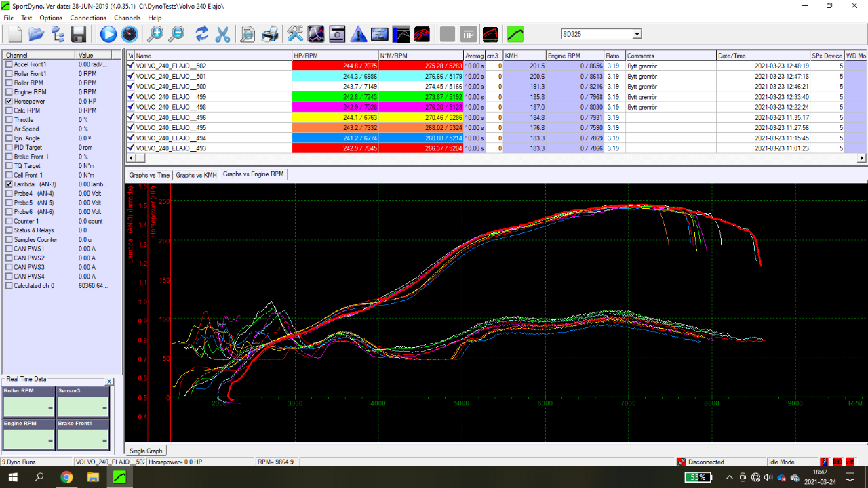The width and height of the screenshot is (868, 488).
Task: Click the Roller RPM real-time gauge
Action: tap(28, 402)
